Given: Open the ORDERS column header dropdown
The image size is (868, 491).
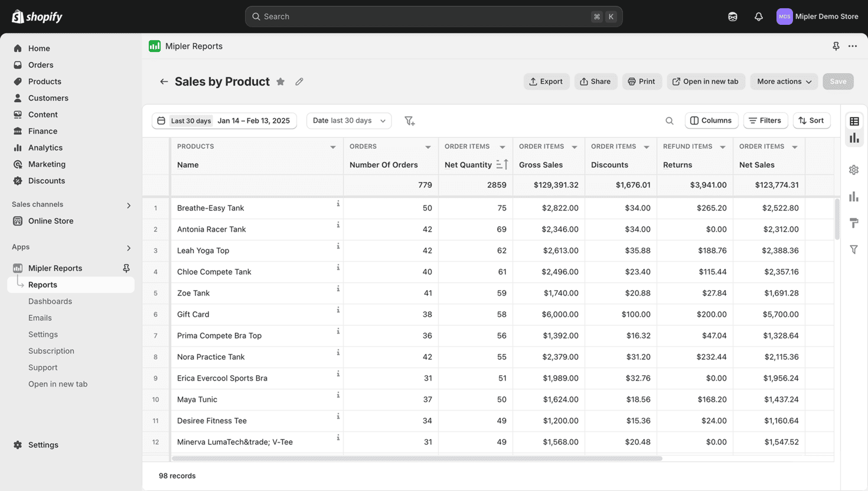Looking at the screenshot, I should pos(428,146).
